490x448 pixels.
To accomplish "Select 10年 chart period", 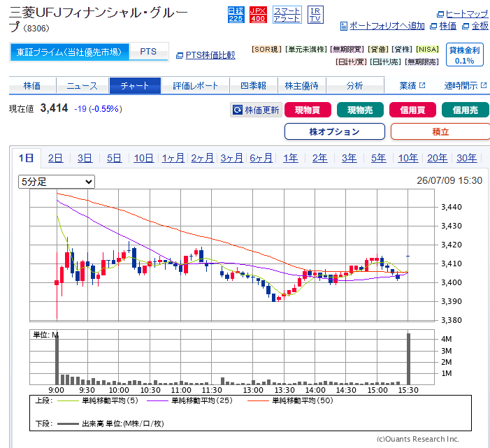I will pyautogui.click(x=408, y=158).
